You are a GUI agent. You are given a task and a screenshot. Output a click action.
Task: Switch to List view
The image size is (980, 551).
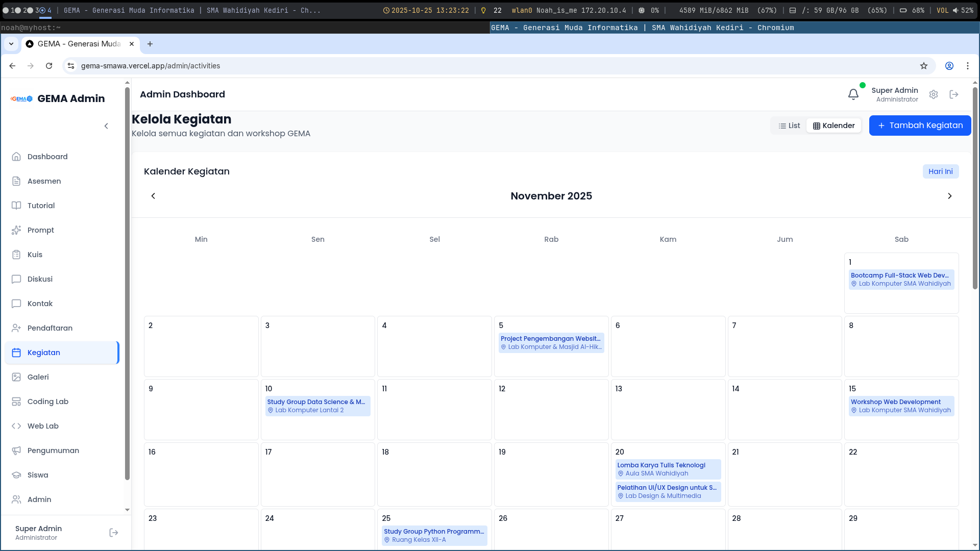(x=789, y=126)
